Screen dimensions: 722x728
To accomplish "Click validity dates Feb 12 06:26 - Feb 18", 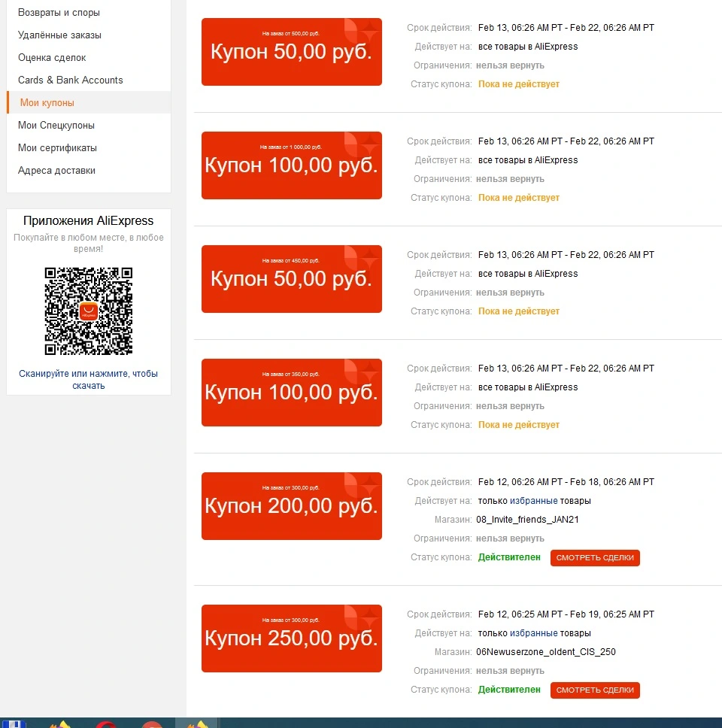I will (x=566, y=482).
